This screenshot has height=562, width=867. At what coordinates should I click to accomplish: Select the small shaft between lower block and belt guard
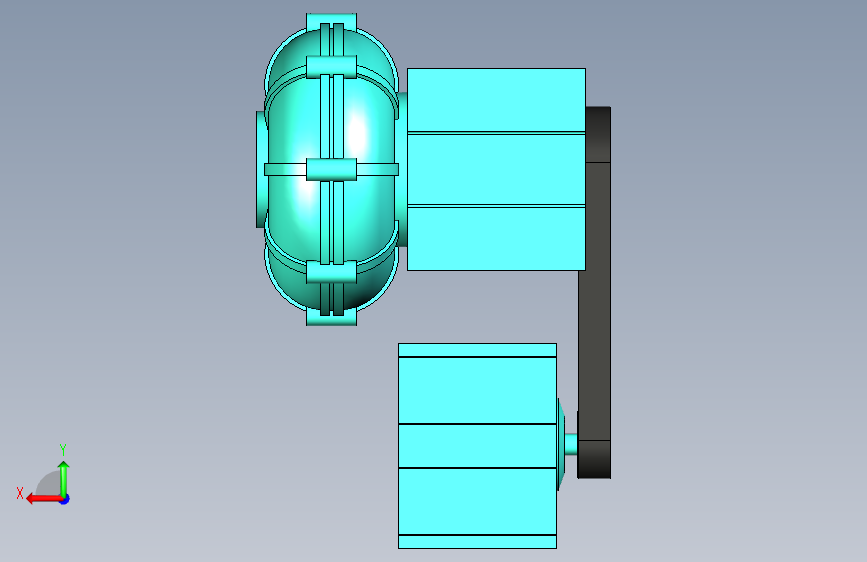(571, 444)
